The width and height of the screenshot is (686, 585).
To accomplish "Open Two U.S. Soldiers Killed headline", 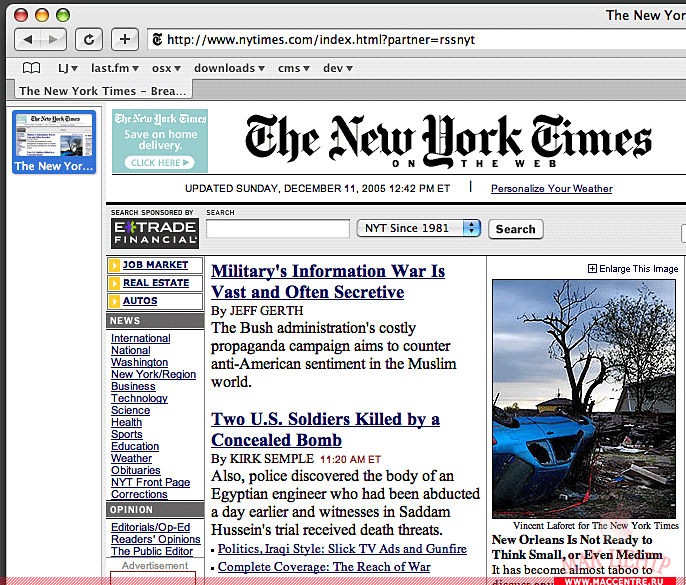I will coord(326,429).
